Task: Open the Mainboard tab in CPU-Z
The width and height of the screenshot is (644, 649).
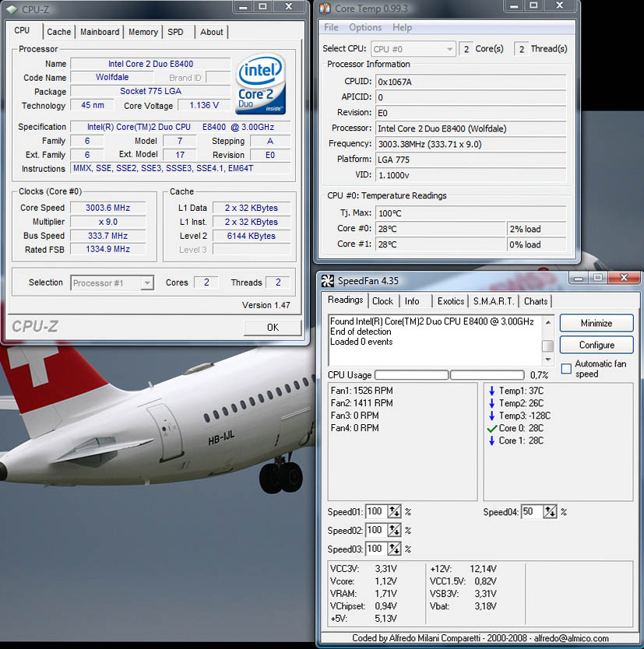Action: [100, 32]
